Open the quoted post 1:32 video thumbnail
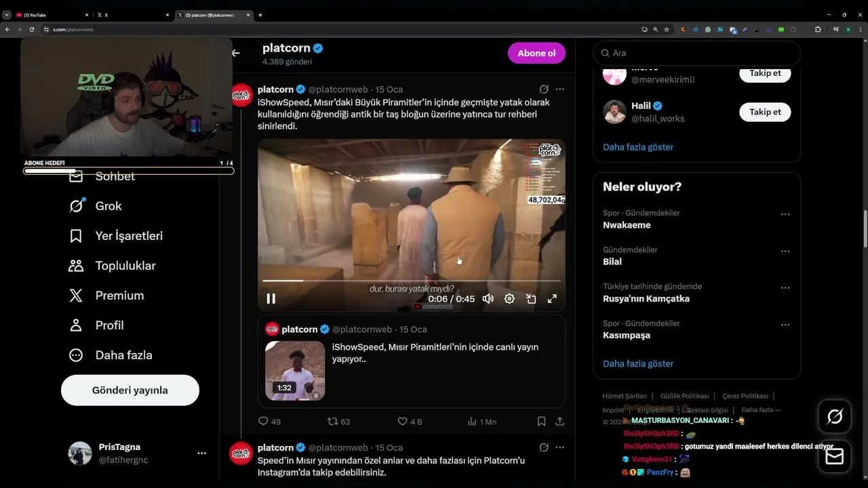Screen dimensions: 868x488 point(295,371)
